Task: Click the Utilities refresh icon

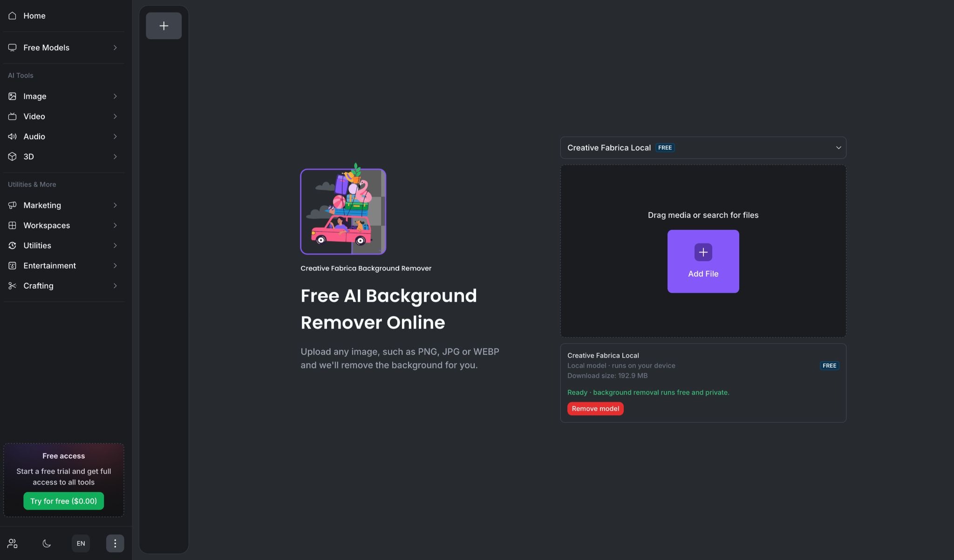Action: pyautogui.click(x=13, y=245)
